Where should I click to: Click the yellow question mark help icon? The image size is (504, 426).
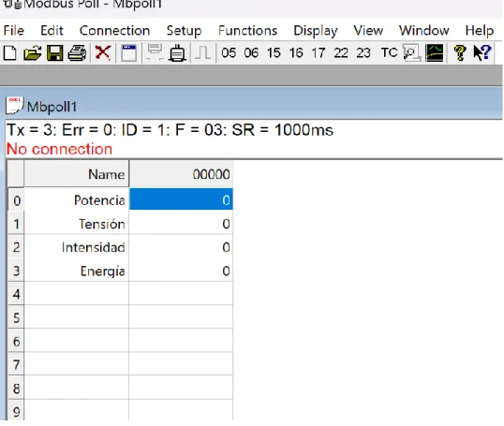pos(460,52)
